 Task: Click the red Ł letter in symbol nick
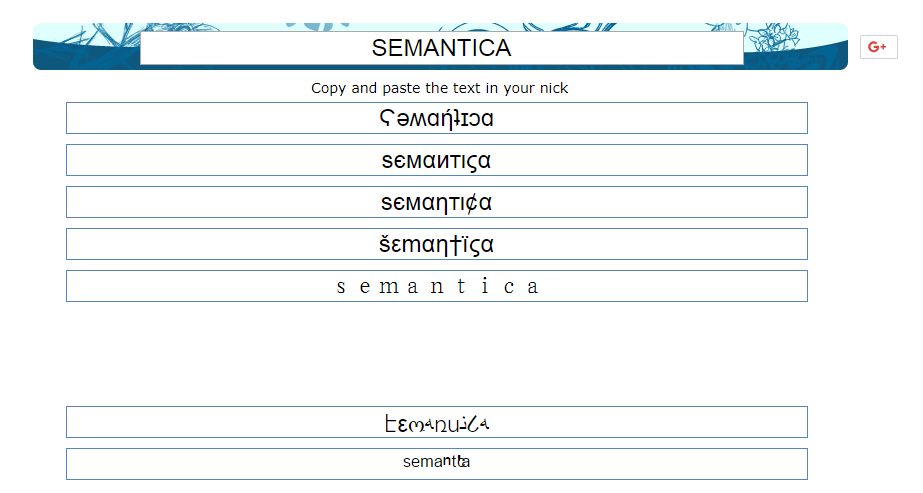[x=391, y=423]
